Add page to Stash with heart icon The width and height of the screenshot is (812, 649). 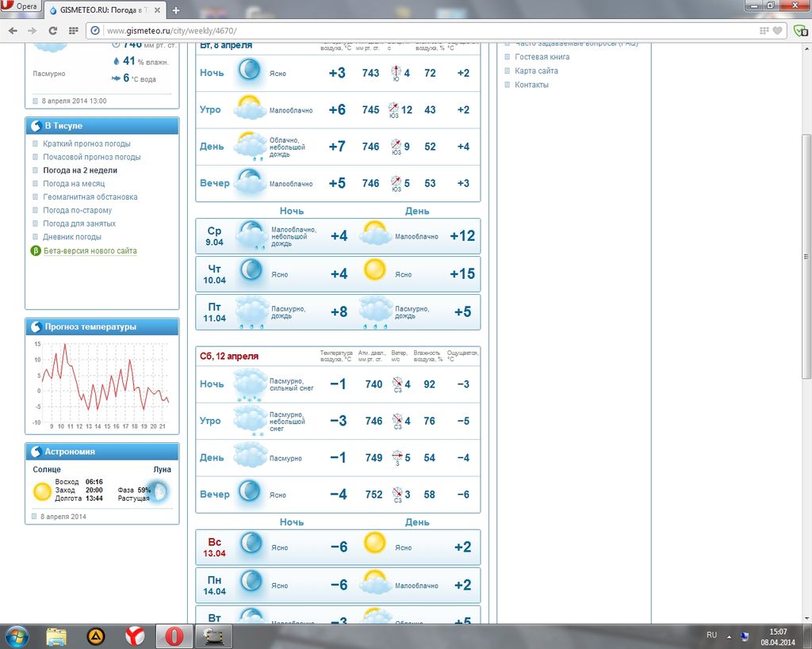click(778, 30)
